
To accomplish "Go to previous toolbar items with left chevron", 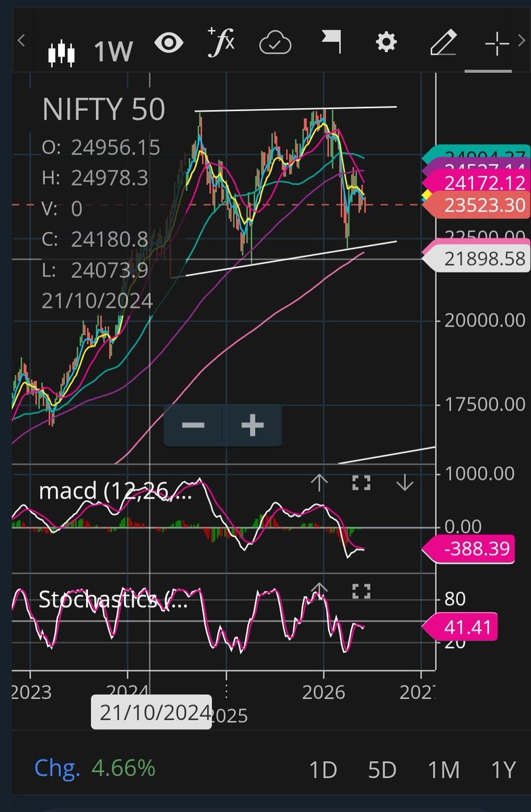I will click(x=21, y=41).
